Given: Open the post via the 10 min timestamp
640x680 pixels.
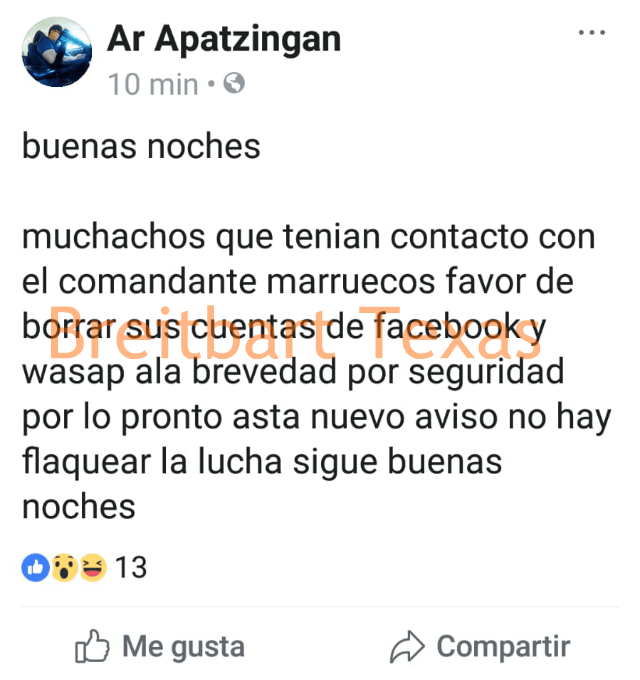Looking at the screenshot, I should [153, 84].
